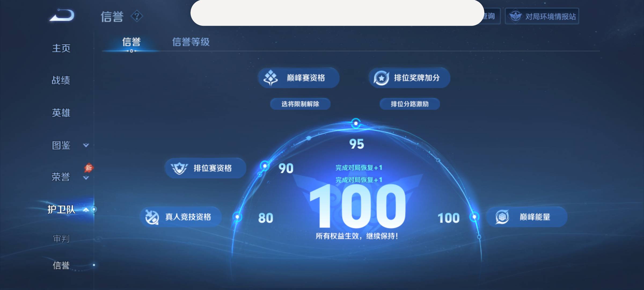
Task: Click the 巅峰赛资格 button
Action: coord(299,78)
